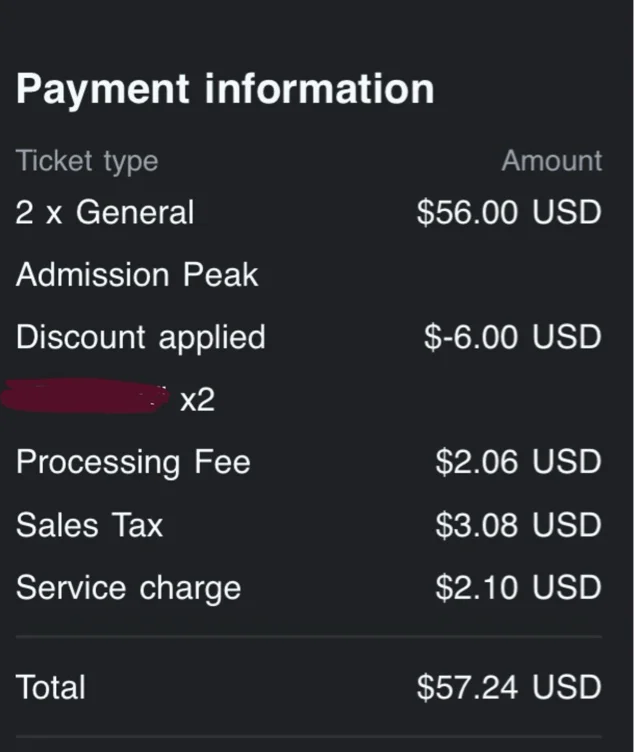Select the Amount column header

(552, 161)
